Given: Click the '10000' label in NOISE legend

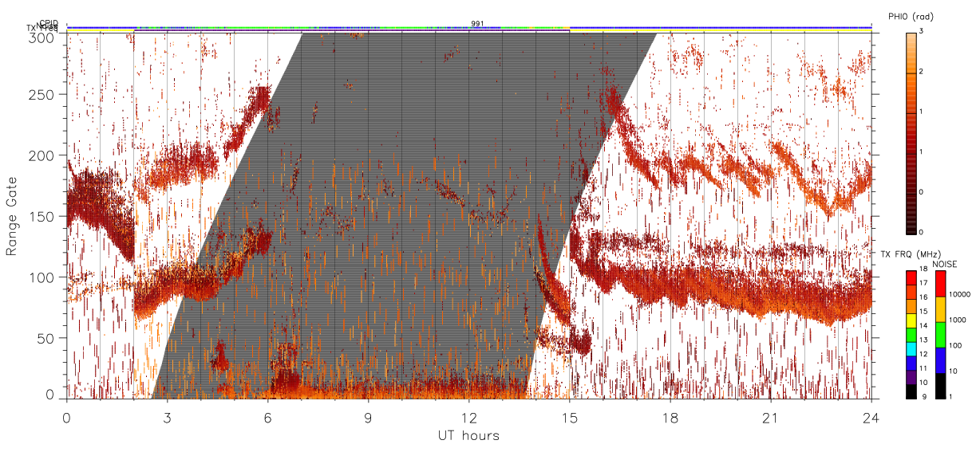Looking at the screenshot, I should click(x=960, y=294).
